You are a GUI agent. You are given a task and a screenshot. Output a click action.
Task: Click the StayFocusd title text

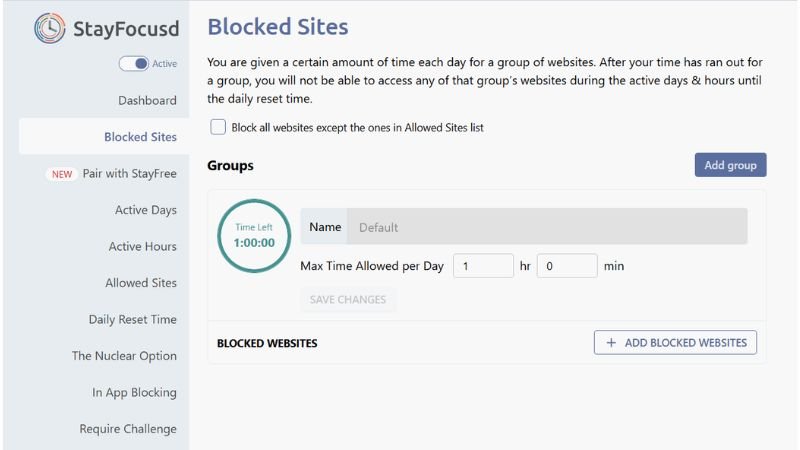(x=126, y=29)
